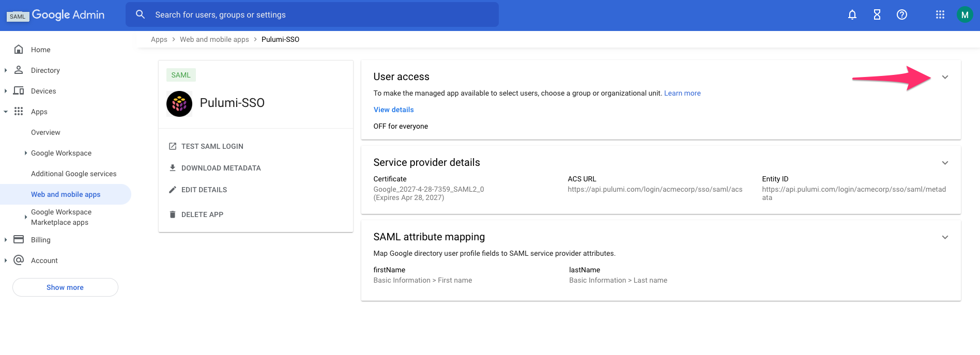Click Web and mobile apps breadcrumb

pyautogui.click(x=215, y=39)
